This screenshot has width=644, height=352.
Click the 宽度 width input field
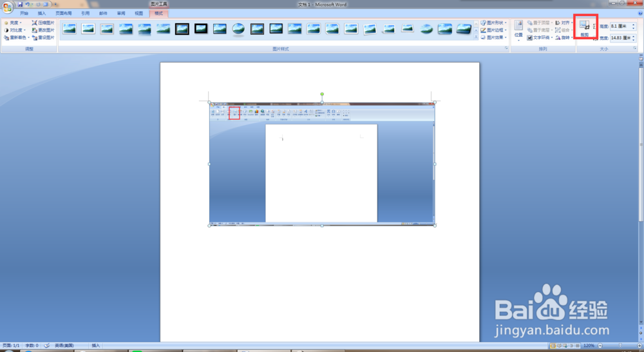[x=620, y=38]
